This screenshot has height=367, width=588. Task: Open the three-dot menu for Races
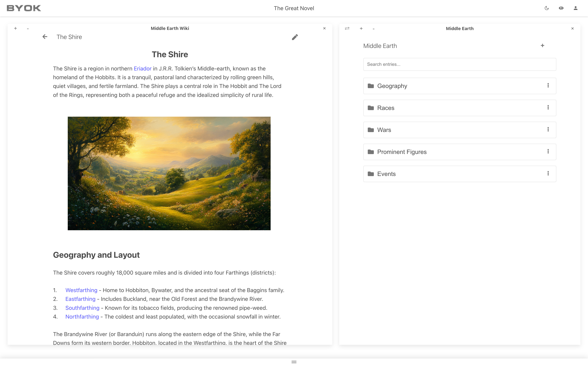(548, 108)
